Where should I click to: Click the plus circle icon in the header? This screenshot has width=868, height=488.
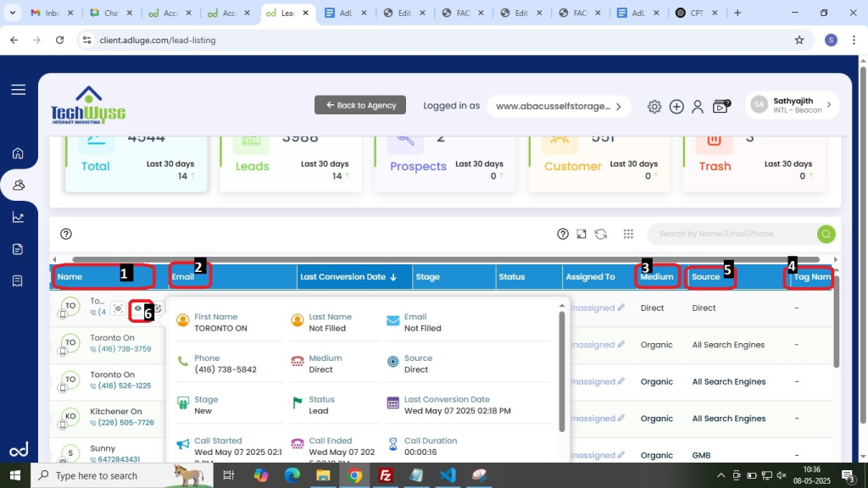[x=676, y=107]
